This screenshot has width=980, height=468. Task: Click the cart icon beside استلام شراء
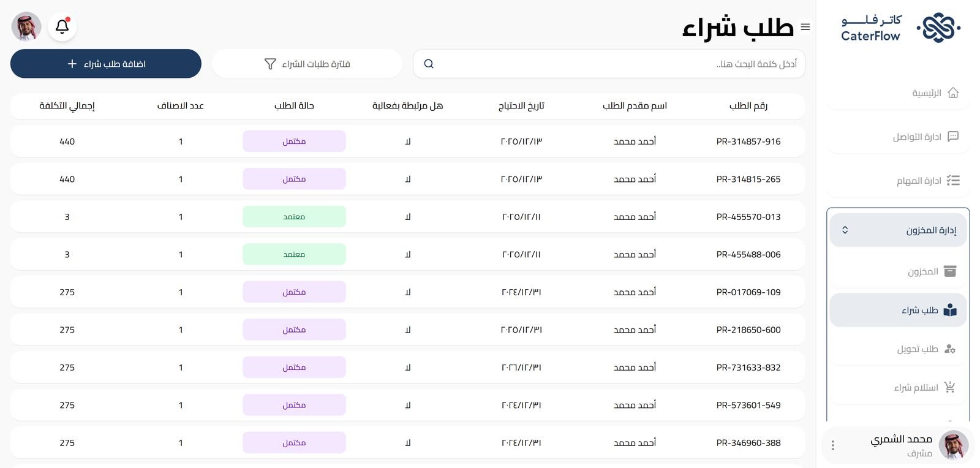(x=950, y=387)
